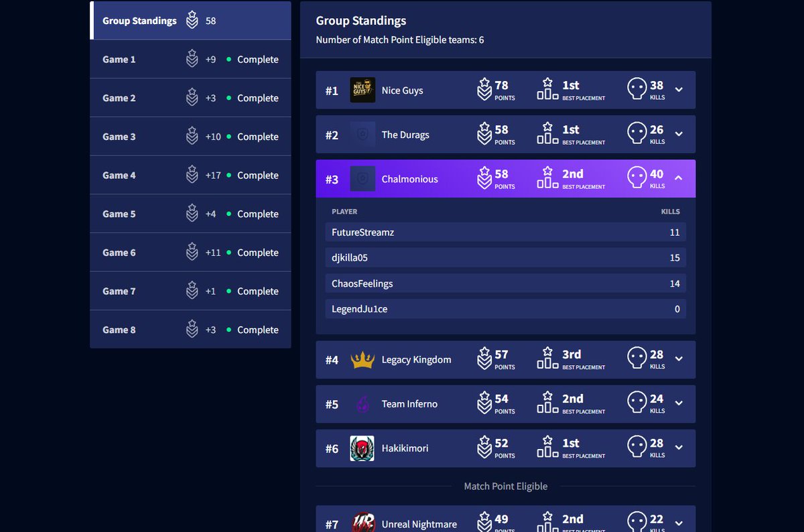Collapse Chalmonious team details chevron
This screenshot has width=804, height=532.
[679, 178]
